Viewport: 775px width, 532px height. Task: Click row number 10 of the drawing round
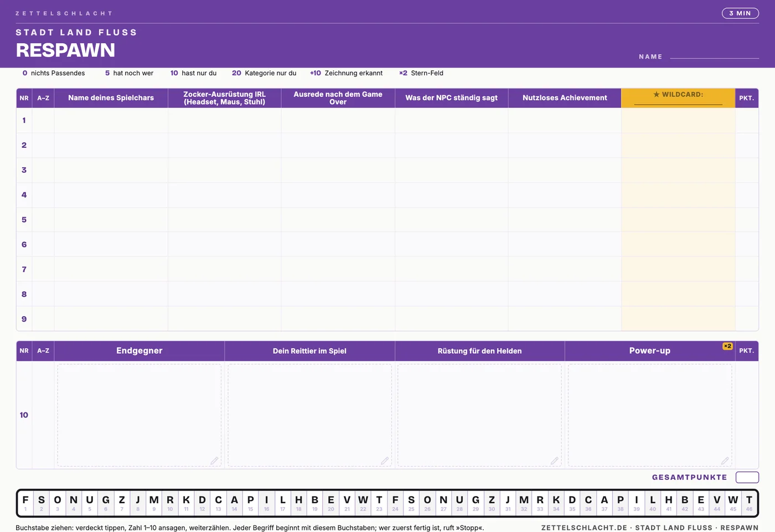tap(24, 415)
